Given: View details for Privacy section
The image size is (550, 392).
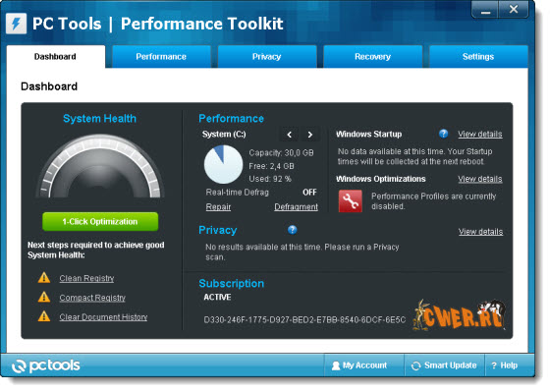Looking at the screenshot, I should [480, 232].
